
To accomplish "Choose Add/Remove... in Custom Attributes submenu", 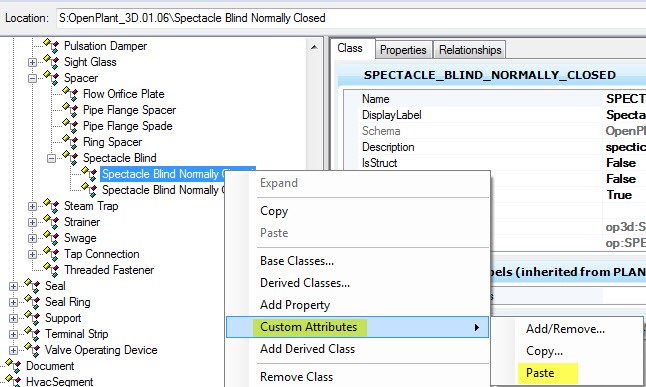I will pos(565,329).
